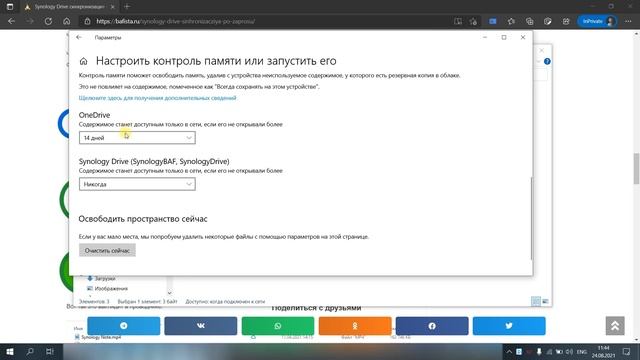640x360 pixels.
Task: Open Windows taskbar search
Action: coord(30,351)
